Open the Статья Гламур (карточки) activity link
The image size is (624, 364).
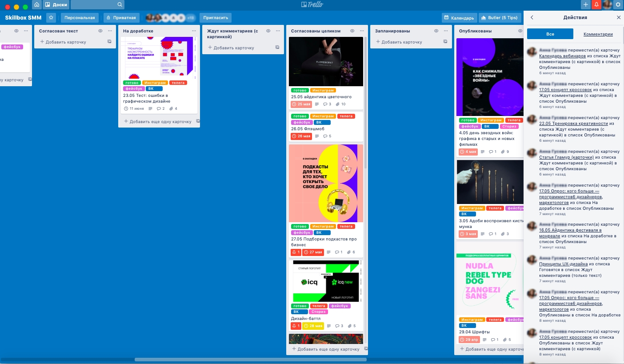coord(567,157)
